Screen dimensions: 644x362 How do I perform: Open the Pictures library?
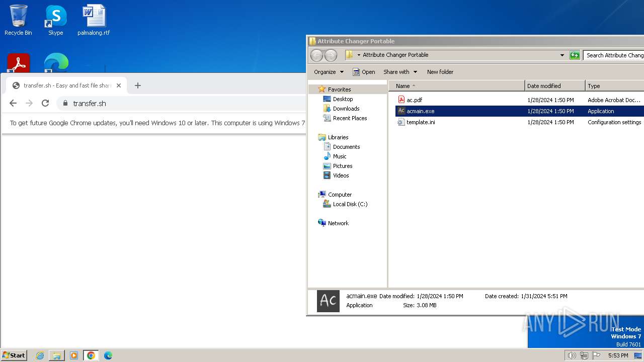pos(343,166)
